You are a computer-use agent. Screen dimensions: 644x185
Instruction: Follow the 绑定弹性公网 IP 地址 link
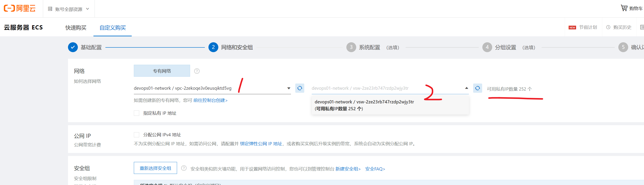(x=261, y=144)
